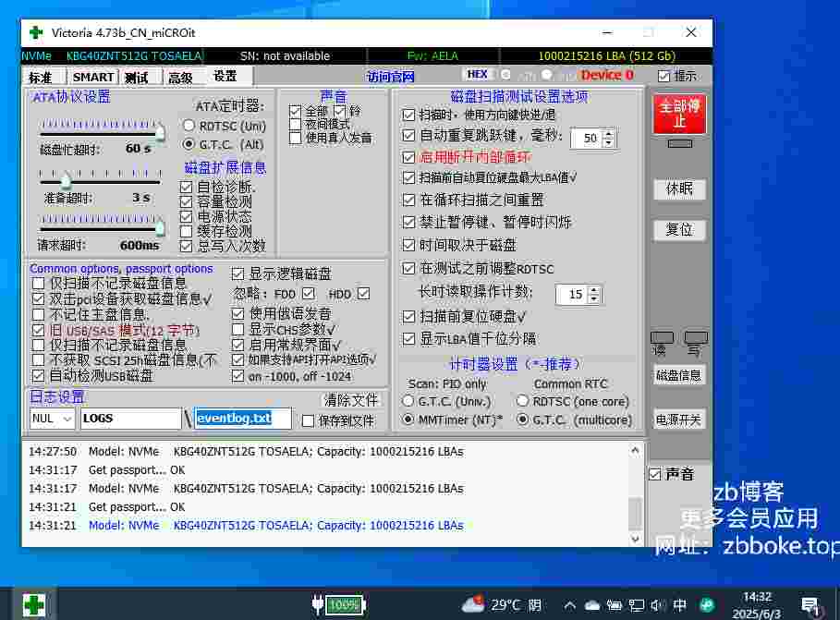The image size is (840, 620).
Task: Show hidden tray icons with the chevron
Action: 569,605
